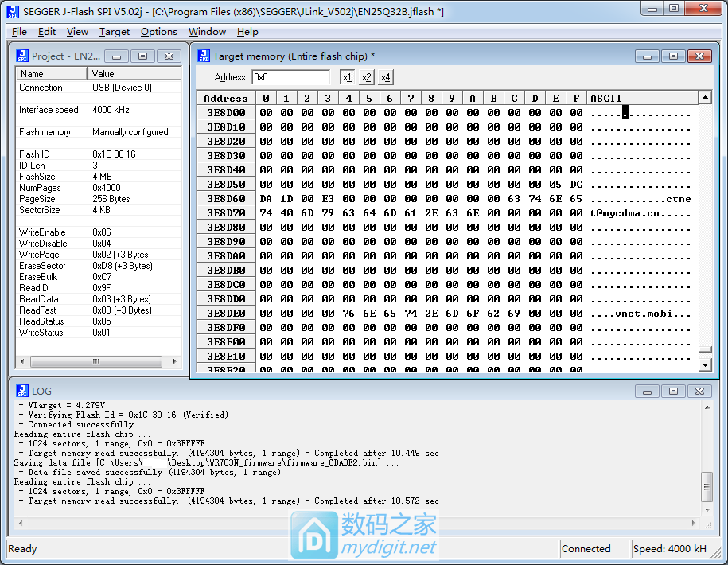
Task: Click address row 3E8DE0 in memory view
Action: point(226,314)
